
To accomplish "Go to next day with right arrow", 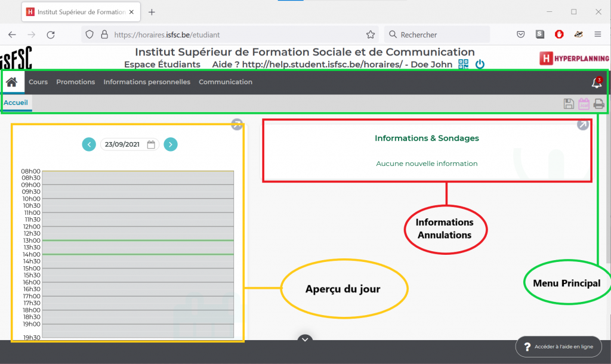I will (171, 144).
